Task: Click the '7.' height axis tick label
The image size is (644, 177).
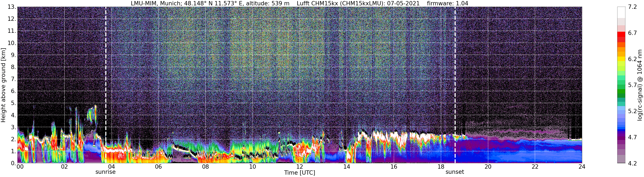Action: pyautogui.click(x=13, y=79)
